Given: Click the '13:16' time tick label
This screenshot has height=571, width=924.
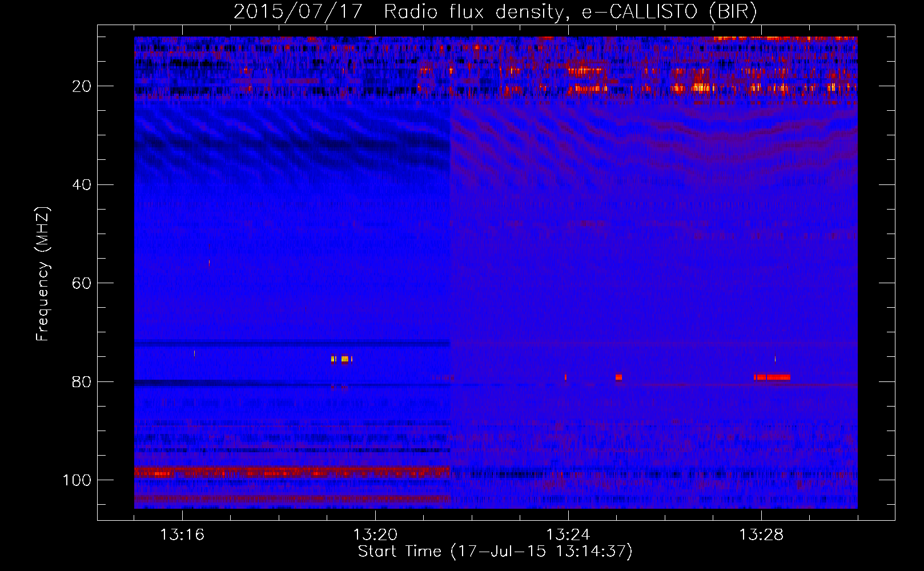Looking at the screenshot, I should pos(182,534).
